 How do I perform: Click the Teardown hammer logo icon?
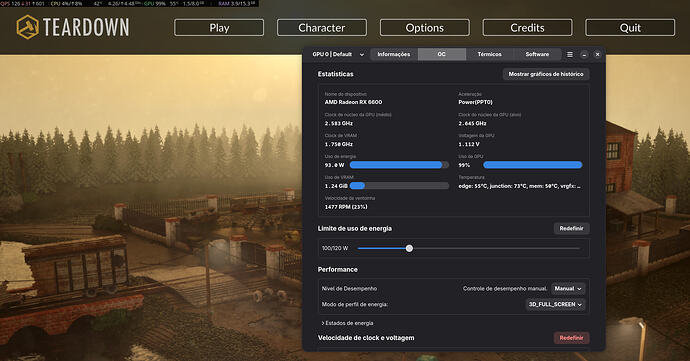pos(28,27)
